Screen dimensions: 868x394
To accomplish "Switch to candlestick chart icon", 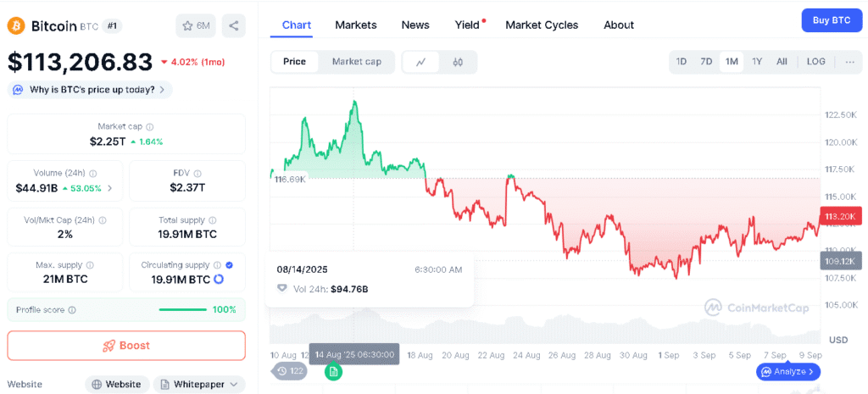I will [458, 62].
